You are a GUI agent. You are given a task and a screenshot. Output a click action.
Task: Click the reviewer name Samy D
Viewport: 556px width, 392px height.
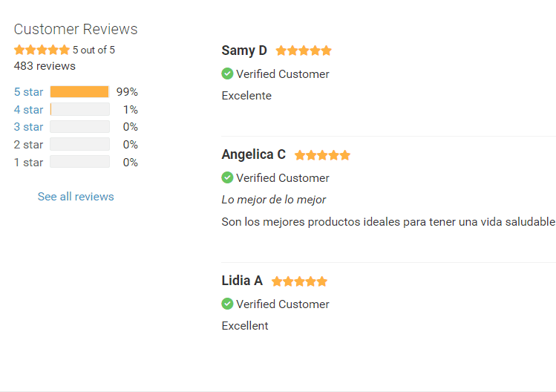click(x=244, y=50)
